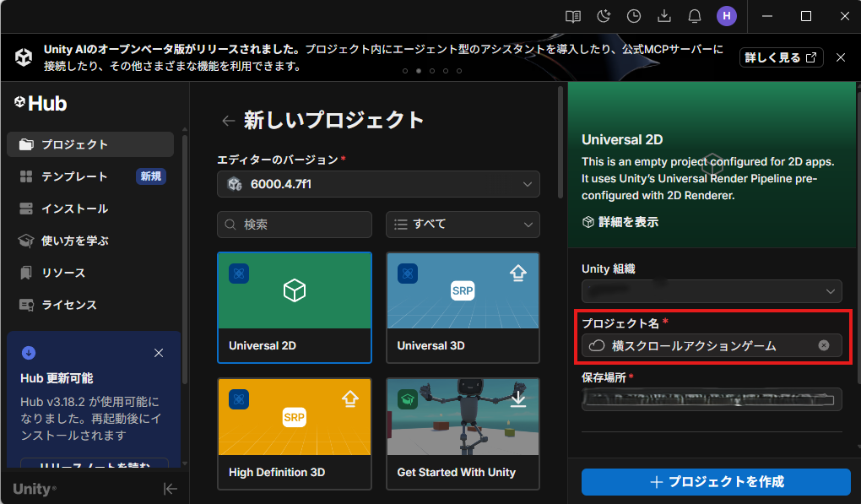
Task: Toggle the dark mode moon icon
Action: (x=604, y=17)
